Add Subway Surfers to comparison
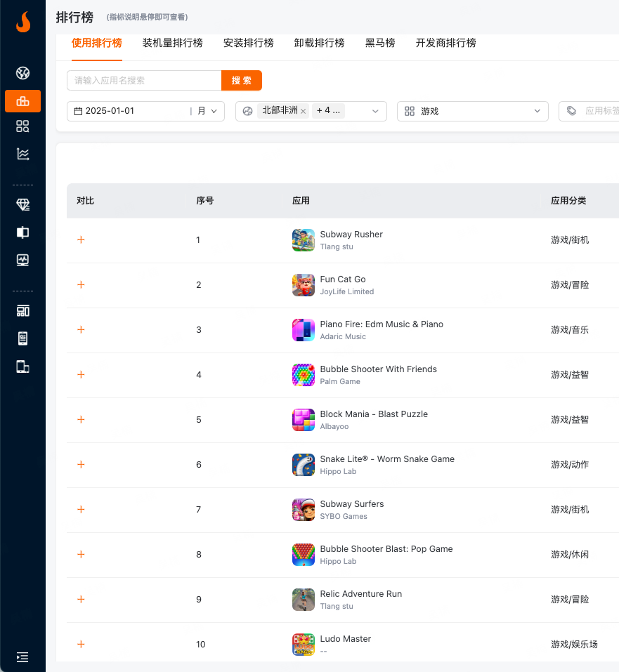This screenshot has height=672, width=619. coord(81,510)
